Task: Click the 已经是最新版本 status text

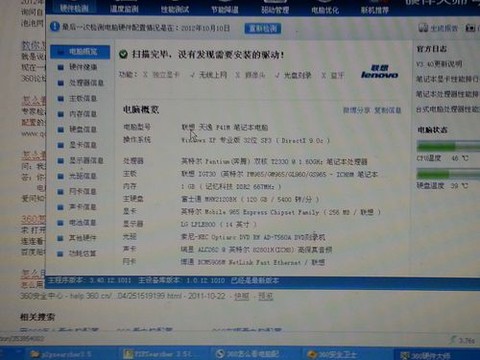Action: (255, 281)
